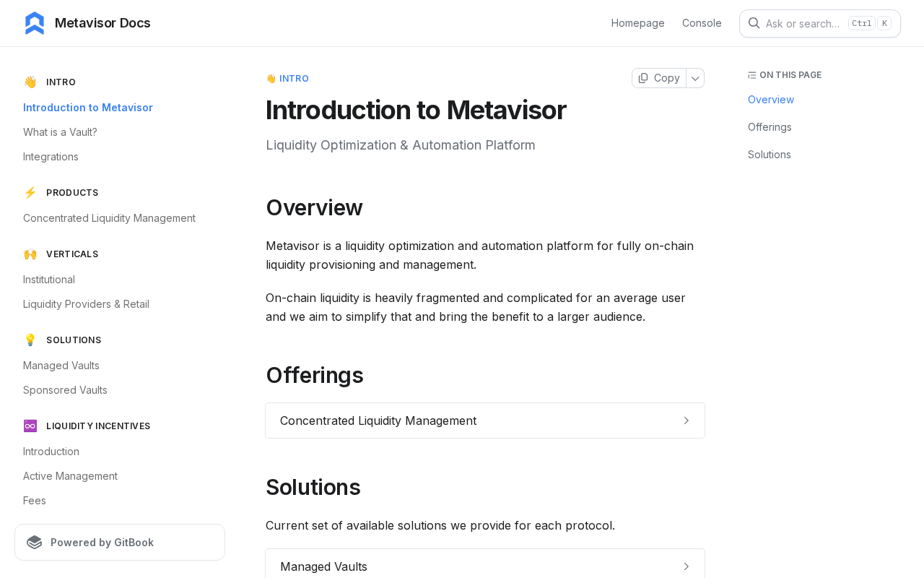Open Concentrated Liquidity Management card chevron
This screenshot has height=578, width=924.
pyautogui.click(x=687, y=420)
